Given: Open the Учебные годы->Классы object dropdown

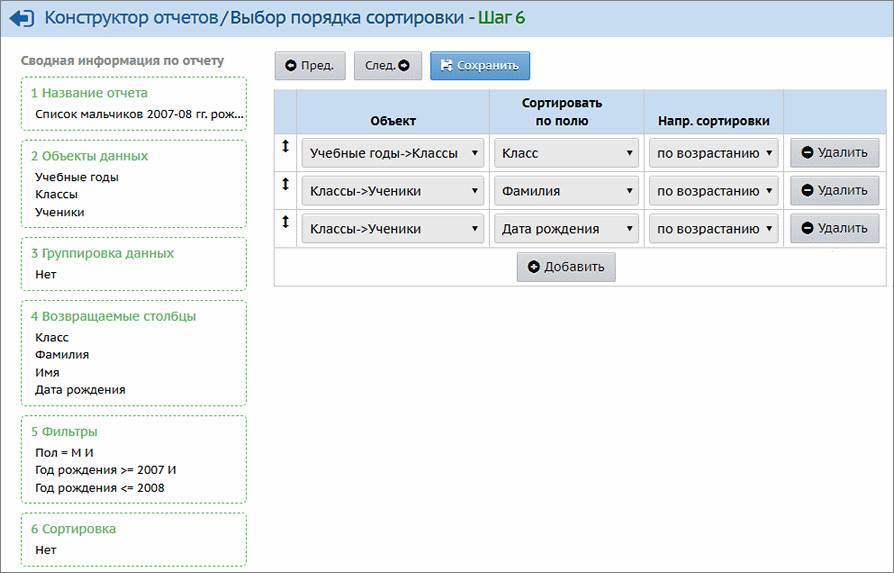Looking at the screenshot, I should 393,153.
